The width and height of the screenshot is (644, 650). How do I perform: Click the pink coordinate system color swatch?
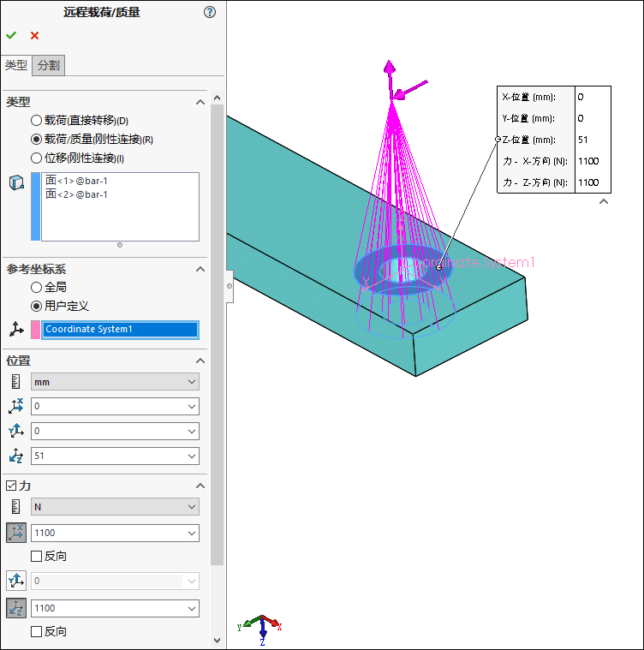pos(36,330)
